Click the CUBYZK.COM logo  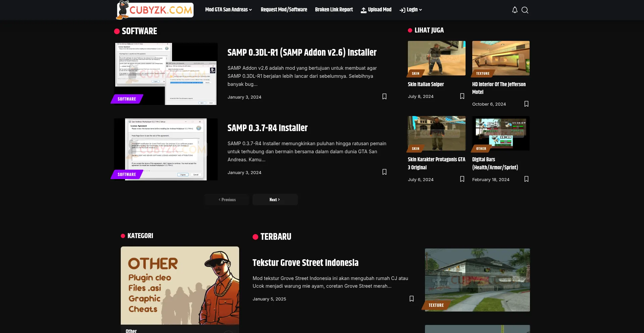click(155, 10)
